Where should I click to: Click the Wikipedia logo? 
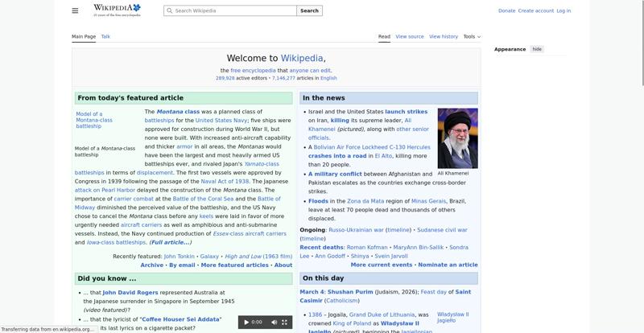pos(117,10)
